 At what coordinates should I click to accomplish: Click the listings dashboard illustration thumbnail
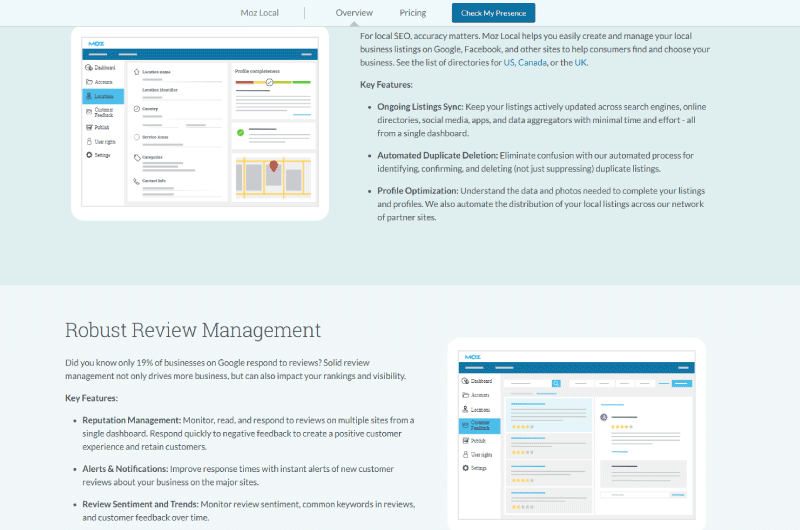click(x=200, y=122)
